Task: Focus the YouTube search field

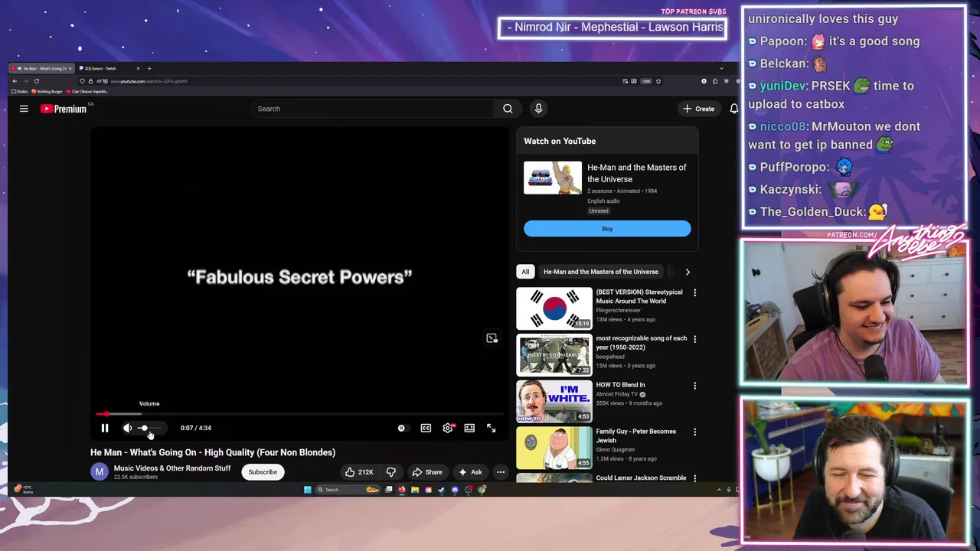Action: (372, 109)
